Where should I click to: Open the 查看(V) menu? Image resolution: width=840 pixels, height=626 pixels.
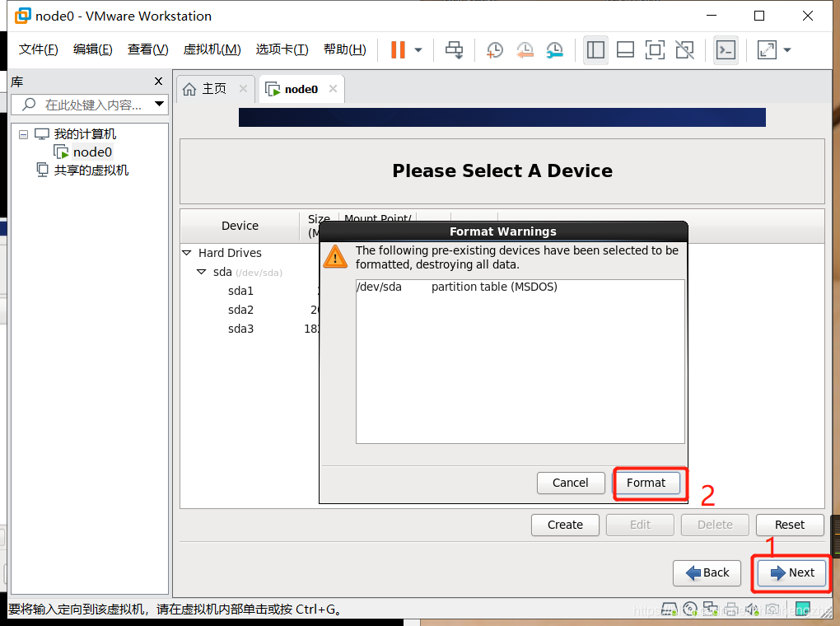tap(148, 49)
